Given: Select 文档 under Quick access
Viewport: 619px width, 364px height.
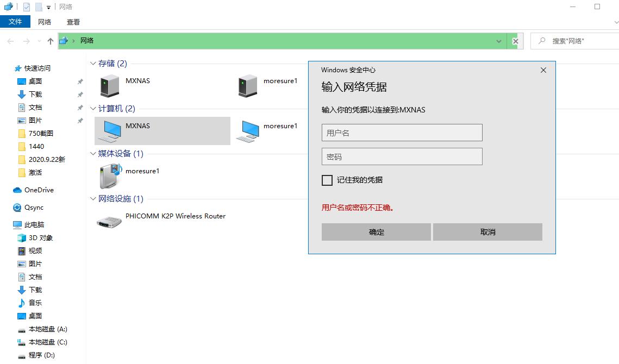Looking at the screenshot, I should (x=35, y=108).
